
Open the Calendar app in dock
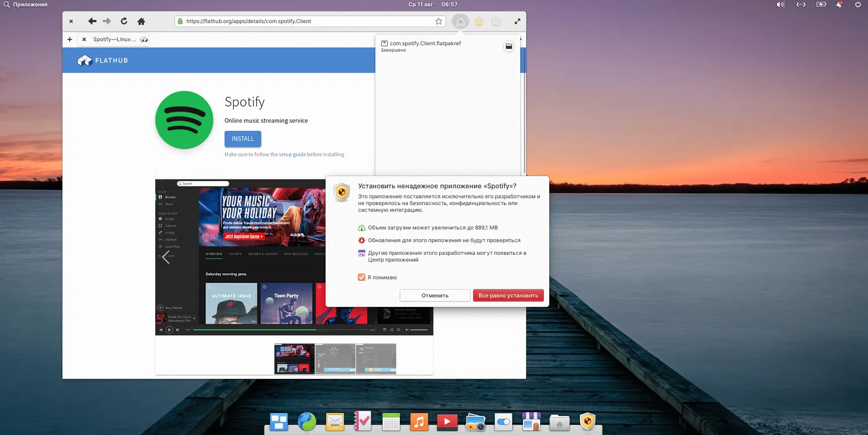[391, 422]
